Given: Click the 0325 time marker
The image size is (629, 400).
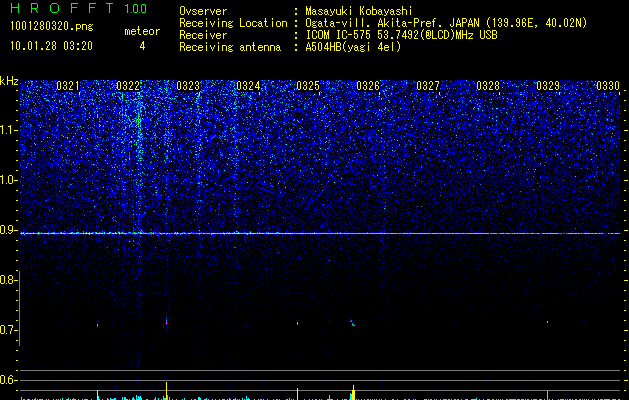Looking at the screenshot, I should tap(308, 86).
